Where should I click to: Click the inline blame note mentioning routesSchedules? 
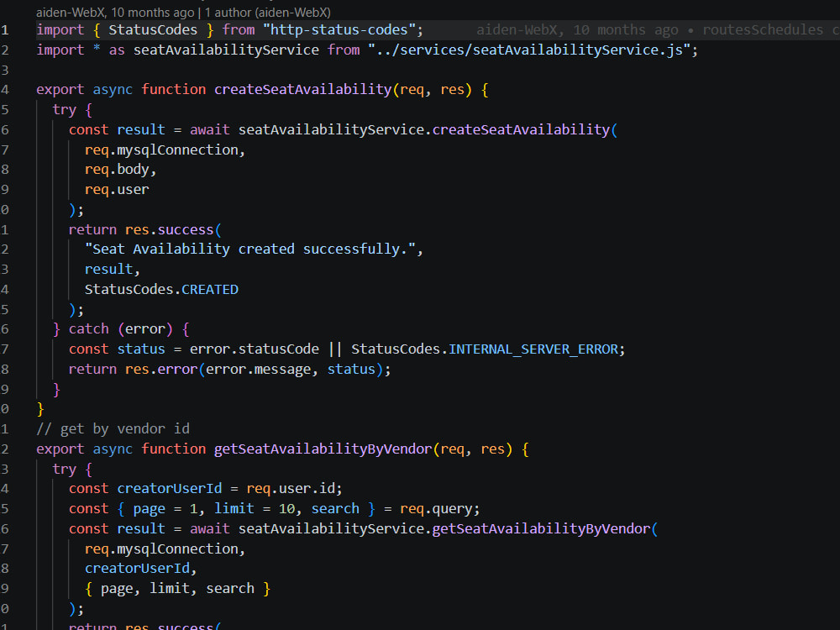click(658, 30)
